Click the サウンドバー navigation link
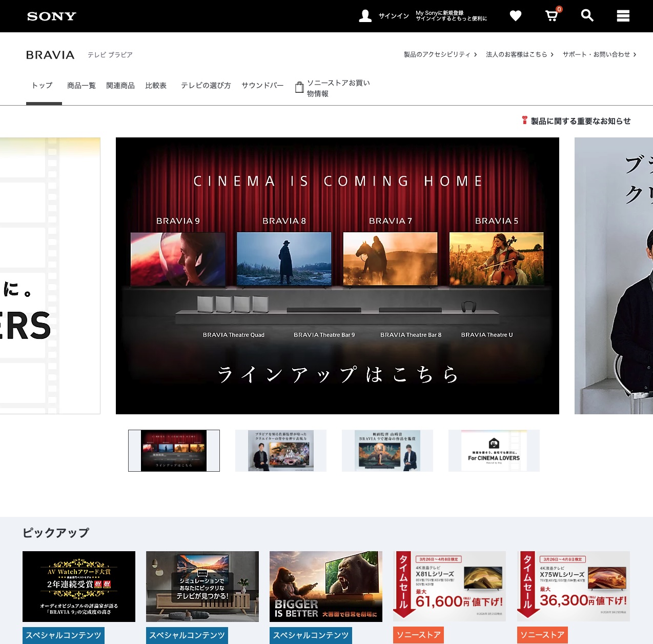This screenshot has height=644, width=653. tap(262, 86)
